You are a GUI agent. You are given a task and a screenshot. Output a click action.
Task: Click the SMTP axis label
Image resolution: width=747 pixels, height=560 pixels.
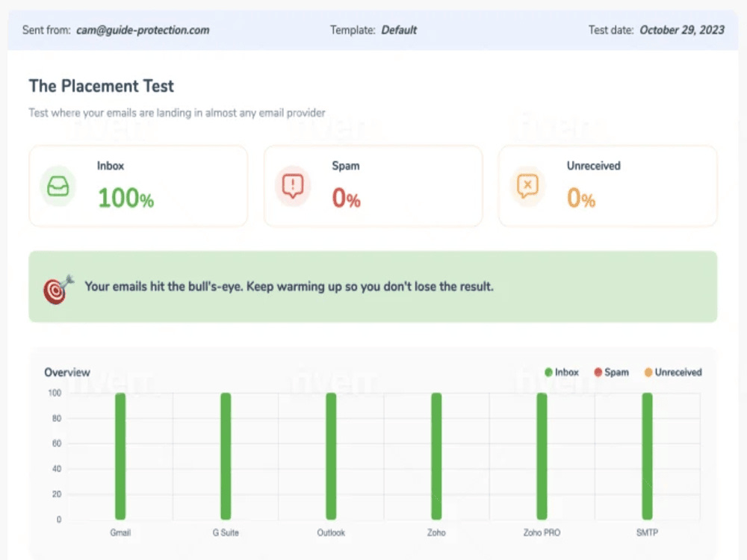647,532
